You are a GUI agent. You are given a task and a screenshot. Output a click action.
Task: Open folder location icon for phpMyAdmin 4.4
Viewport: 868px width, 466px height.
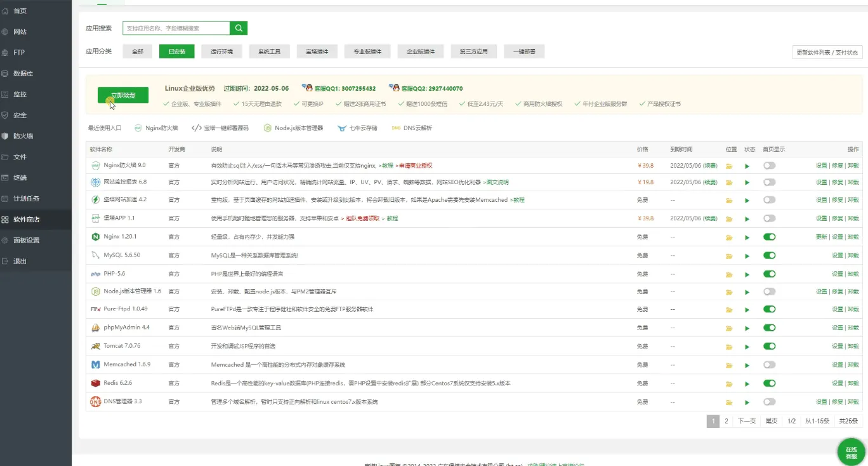click(730, 328)
